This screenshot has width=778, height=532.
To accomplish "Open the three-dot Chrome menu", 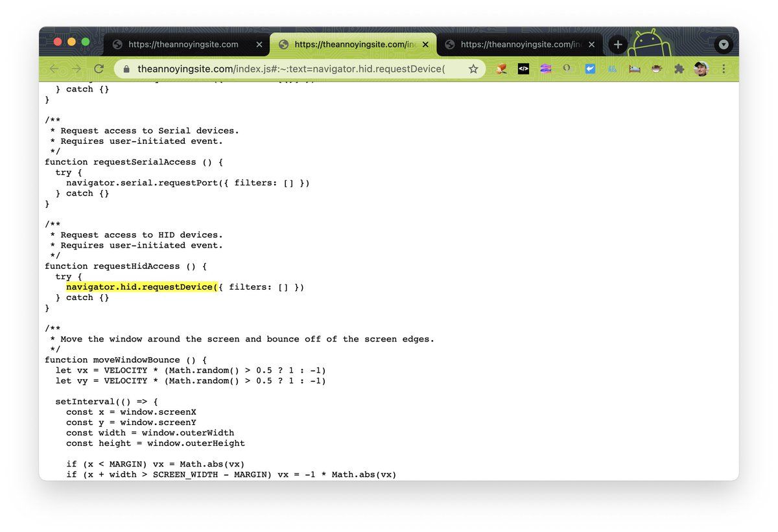I will coord(723,68).
